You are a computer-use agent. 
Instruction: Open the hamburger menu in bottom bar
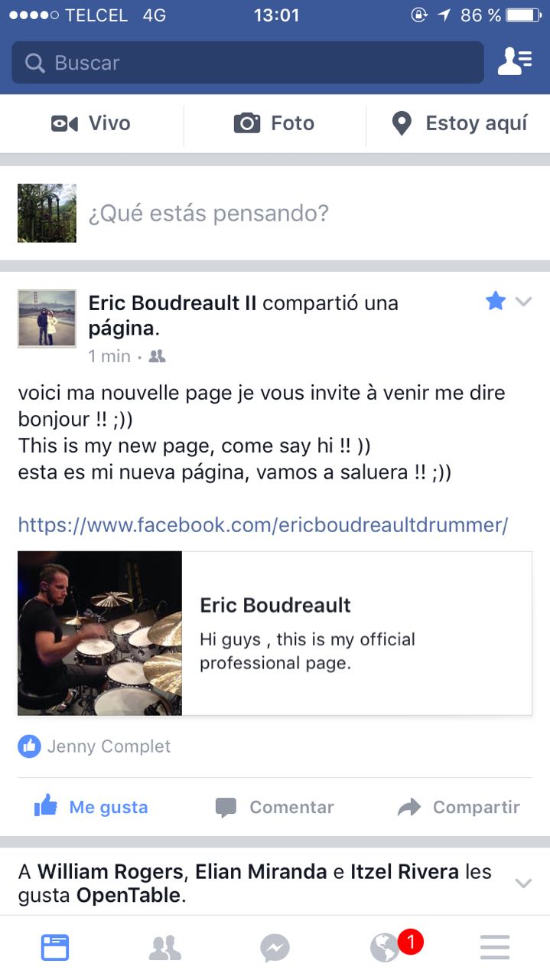[x=495, y=948]
